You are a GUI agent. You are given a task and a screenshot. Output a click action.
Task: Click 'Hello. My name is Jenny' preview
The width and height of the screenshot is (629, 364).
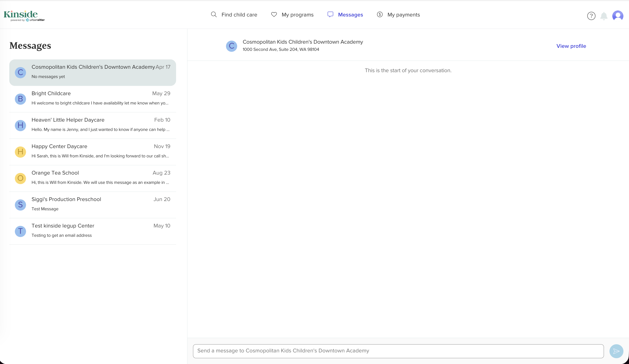[x=100, y=130]
